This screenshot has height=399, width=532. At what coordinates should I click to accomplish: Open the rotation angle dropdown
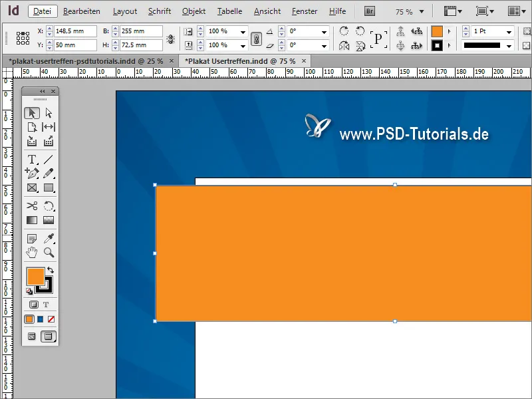pos(324,32)
